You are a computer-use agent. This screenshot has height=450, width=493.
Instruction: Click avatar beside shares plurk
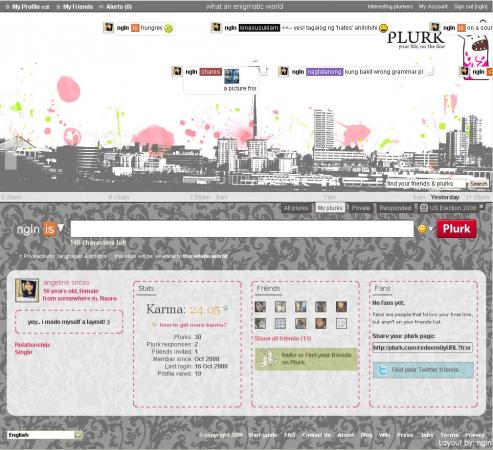point(177,71)
